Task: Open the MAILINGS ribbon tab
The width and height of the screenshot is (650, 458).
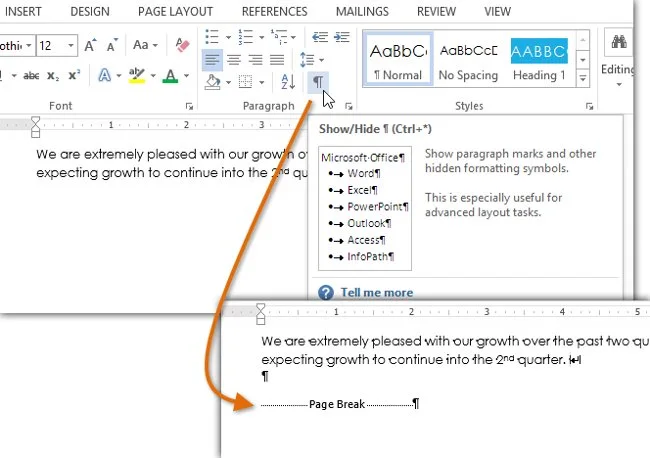Action: (362, 12)
